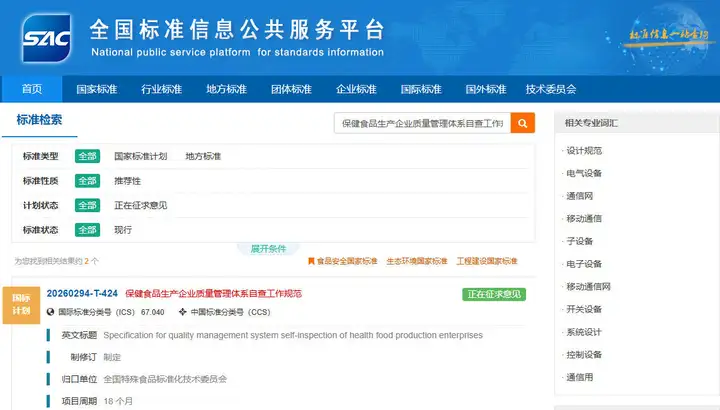720x410 pixels.
Task: Click the SAC logo icon
Action: (x=46, y=38)
